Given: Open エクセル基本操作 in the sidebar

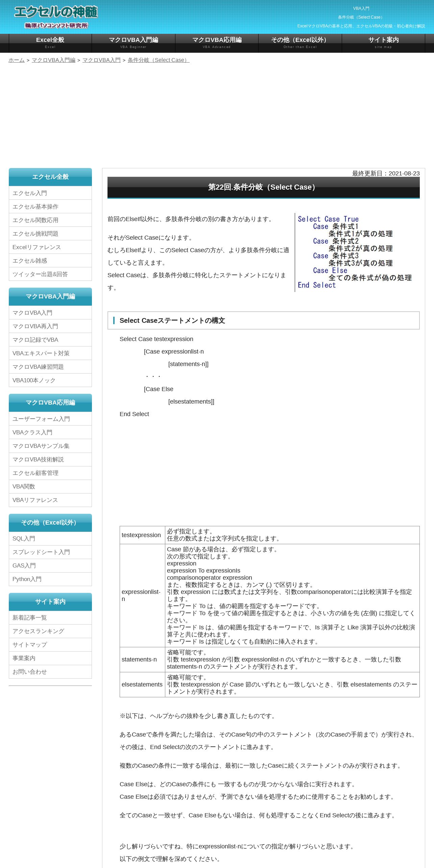Looking at the screenshot, I should [50, 207].
